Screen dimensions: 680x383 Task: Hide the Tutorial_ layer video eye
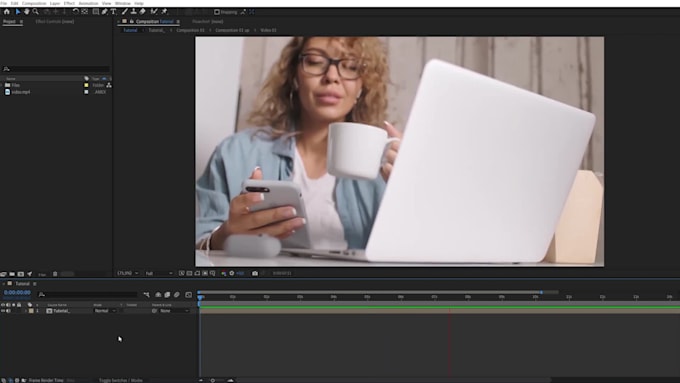[3, 311]
